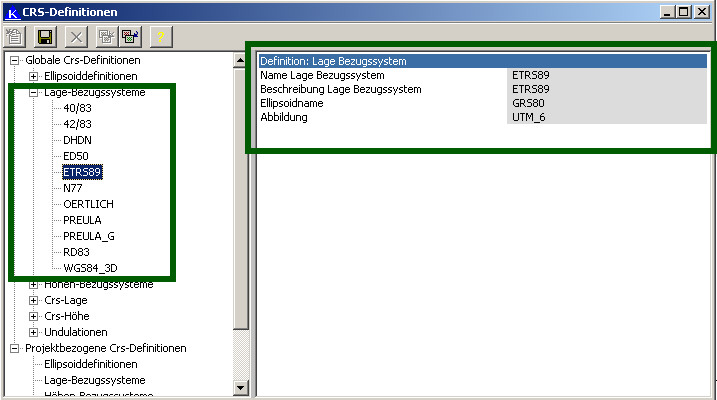Click tree scrollbar down arrow
The image size is (717, 400).
click(241, 388)
